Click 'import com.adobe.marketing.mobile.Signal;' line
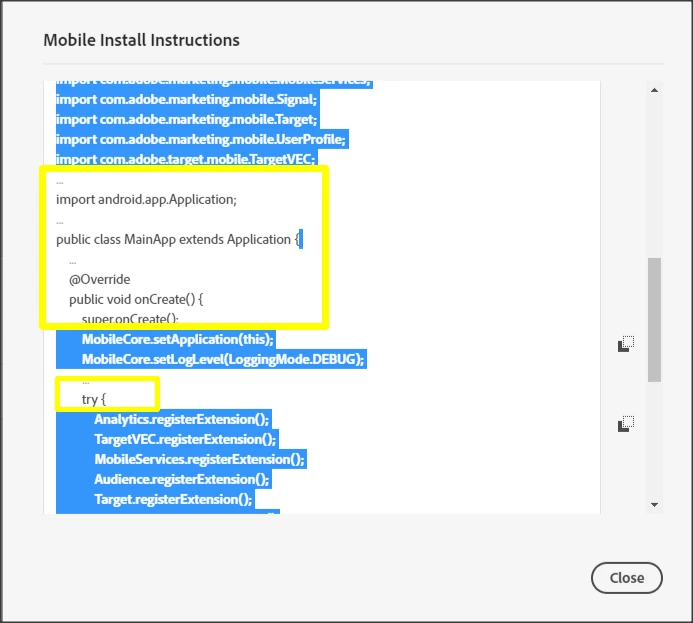693x623 pixels. [187, 99]
